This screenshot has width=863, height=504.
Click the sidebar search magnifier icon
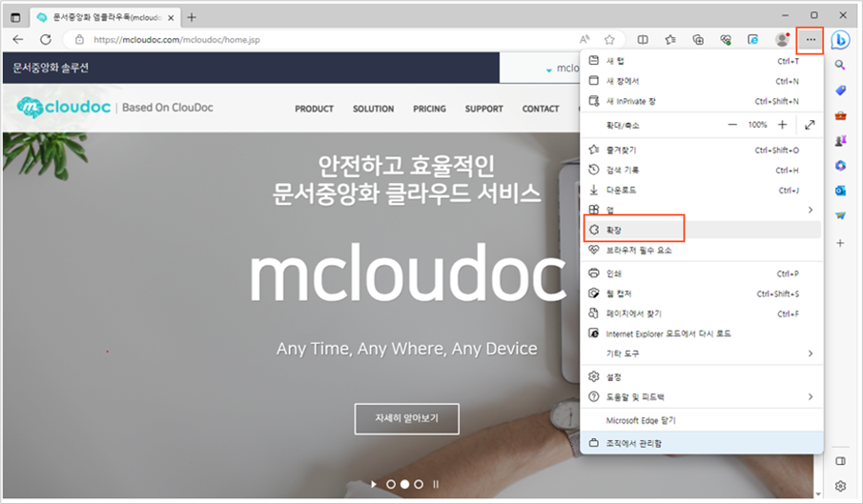[x=840, y=66]
